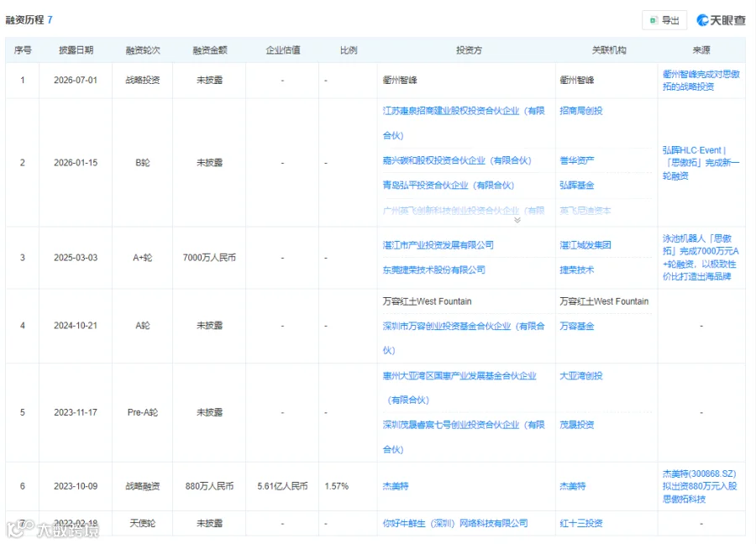Click the 天使轮 round cell
Image resolution: width=756 pixels, height=544 pixels.
pyautogui.click(x=143, y=523)
